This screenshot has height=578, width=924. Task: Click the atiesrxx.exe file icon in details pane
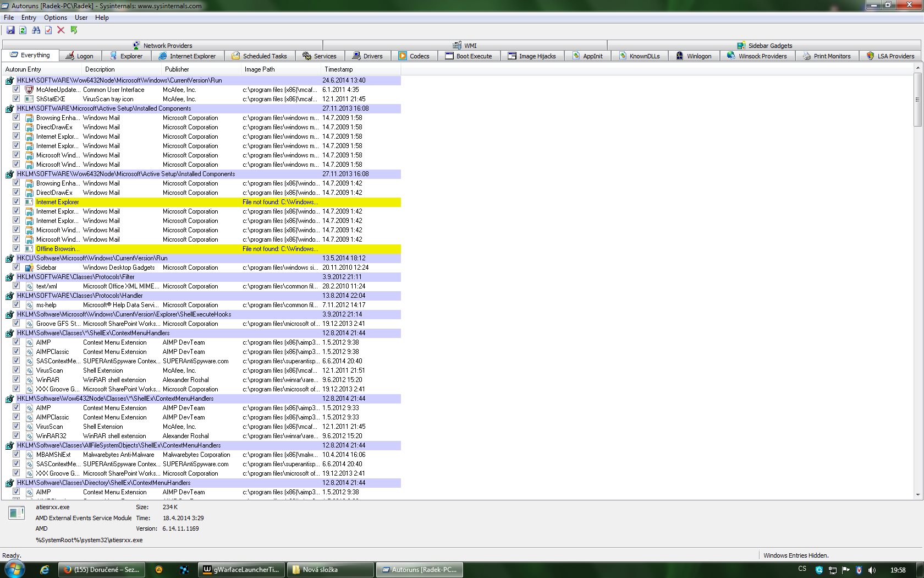[16, 513]
